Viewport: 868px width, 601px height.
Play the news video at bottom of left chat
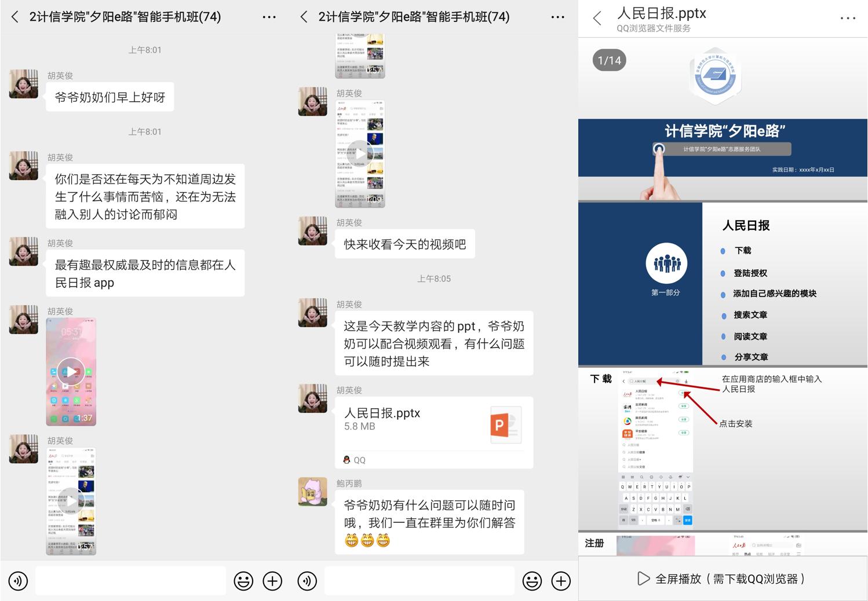71,501
